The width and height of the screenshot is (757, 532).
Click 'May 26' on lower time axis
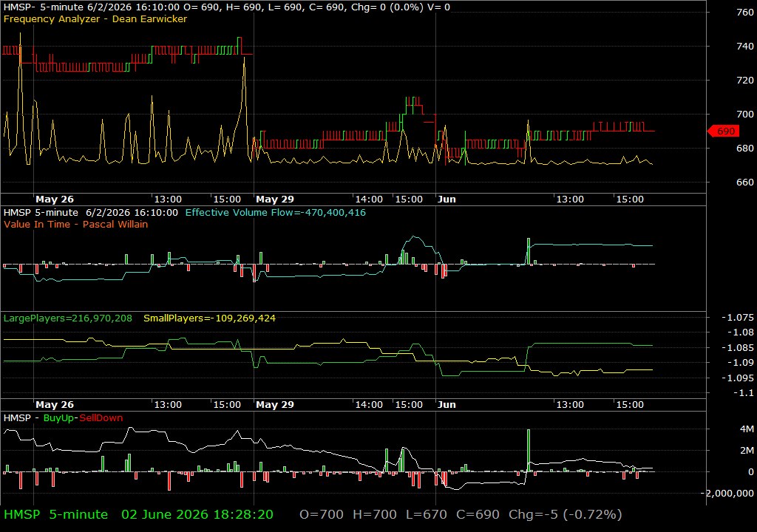55,405
